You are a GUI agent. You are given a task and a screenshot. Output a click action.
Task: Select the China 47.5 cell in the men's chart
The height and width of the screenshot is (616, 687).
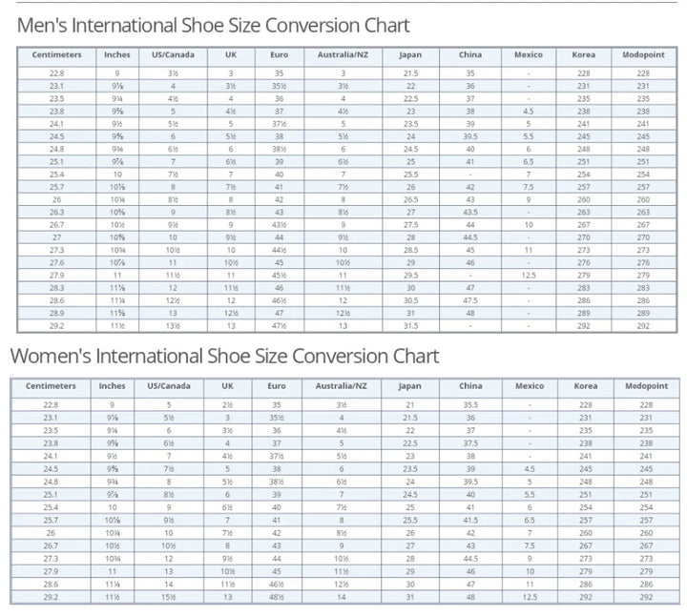[469, 300]
